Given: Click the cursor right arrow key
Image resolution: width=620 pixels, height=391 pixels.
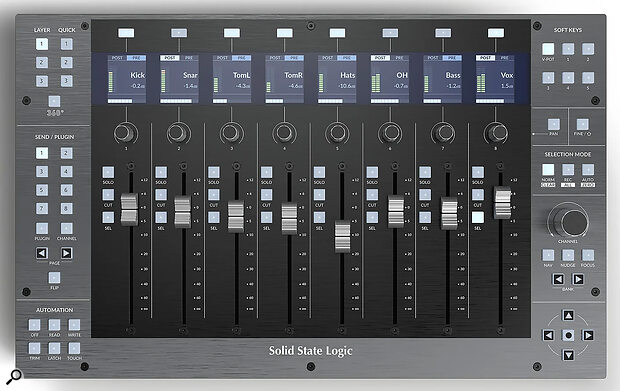Looking at the screenshot, I should 588,335.
